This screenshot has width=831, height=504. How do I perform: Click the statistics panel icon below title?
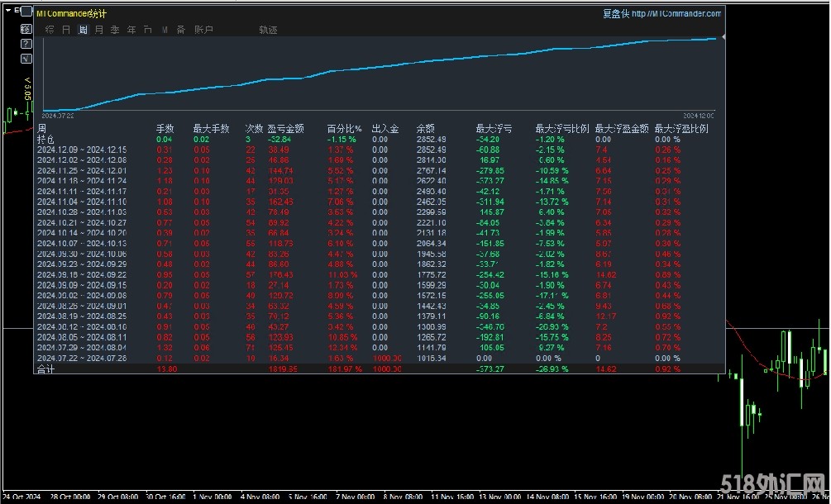click(26, 29)
